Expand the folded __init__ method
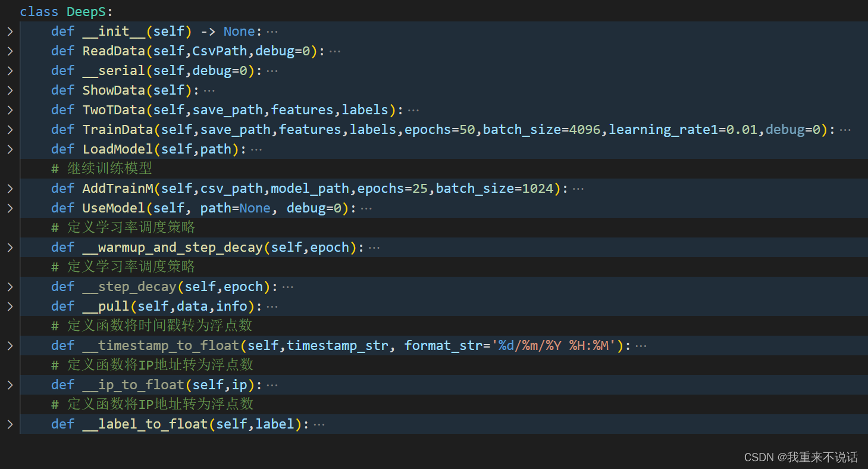868x469 pixels. point(10,32)
